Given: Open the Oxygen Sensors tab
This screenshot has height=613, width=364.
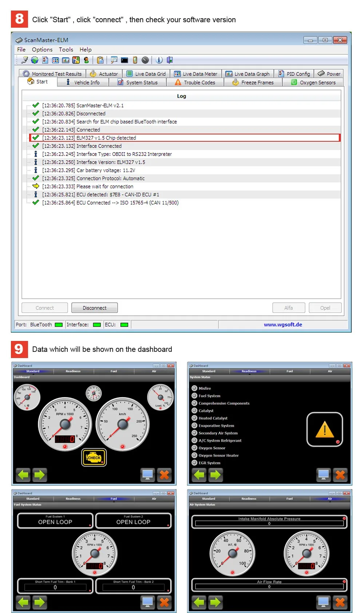Looking at the screenshot, I should coord(313,82).
